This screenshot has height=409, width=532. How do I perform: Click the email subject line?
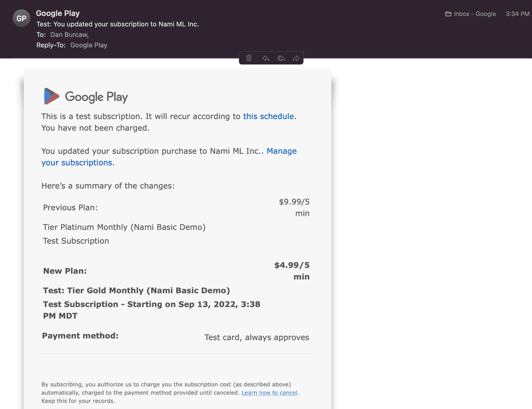coord(118,24)
